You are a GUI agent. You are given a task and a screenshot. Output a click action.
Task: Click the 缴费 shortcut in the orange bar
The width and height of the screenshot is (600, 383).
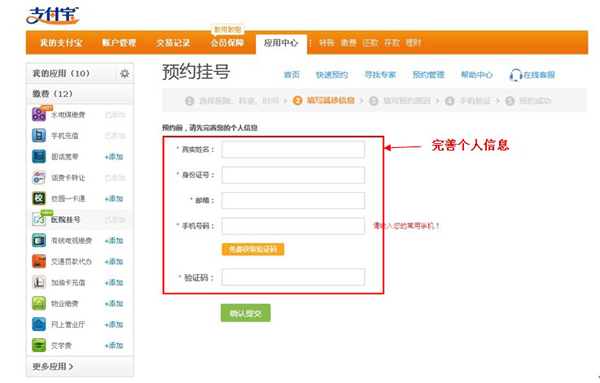pyautogui.click(x=348, y=43)
